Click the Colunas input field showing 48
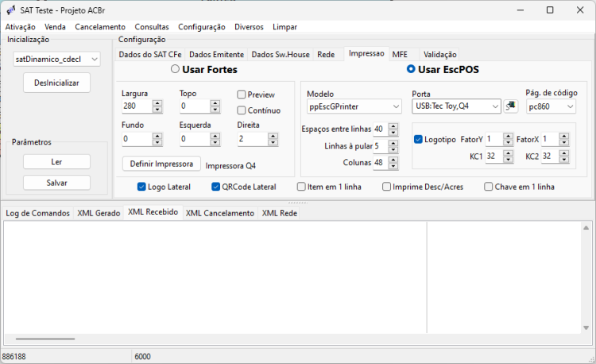The width and height of the screenshot is (596, 364). click(381, 163)
